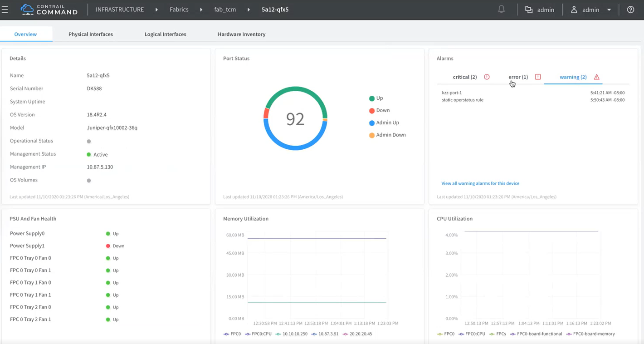The image size is (644, 344).
Task: Toggle the Admin Down legend entry
Action: [387, 135]
